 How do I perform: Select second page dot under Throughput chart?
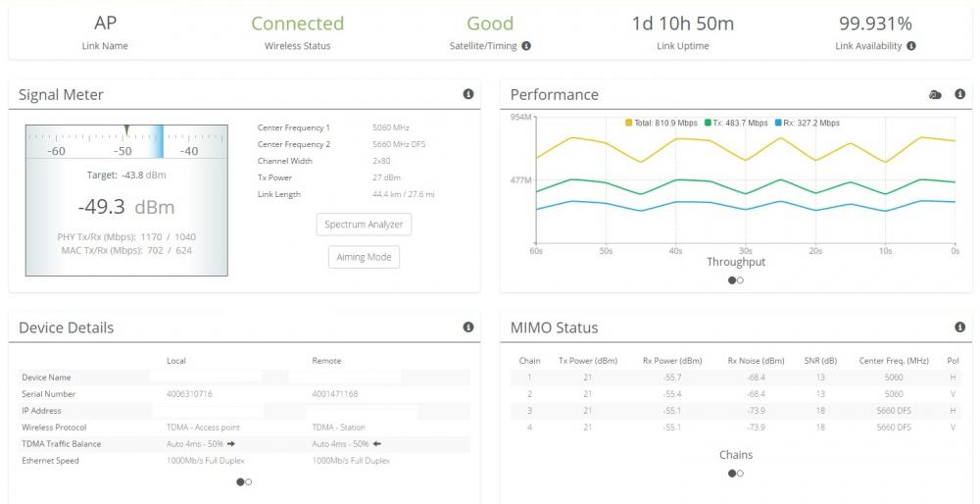click(740, 280)
